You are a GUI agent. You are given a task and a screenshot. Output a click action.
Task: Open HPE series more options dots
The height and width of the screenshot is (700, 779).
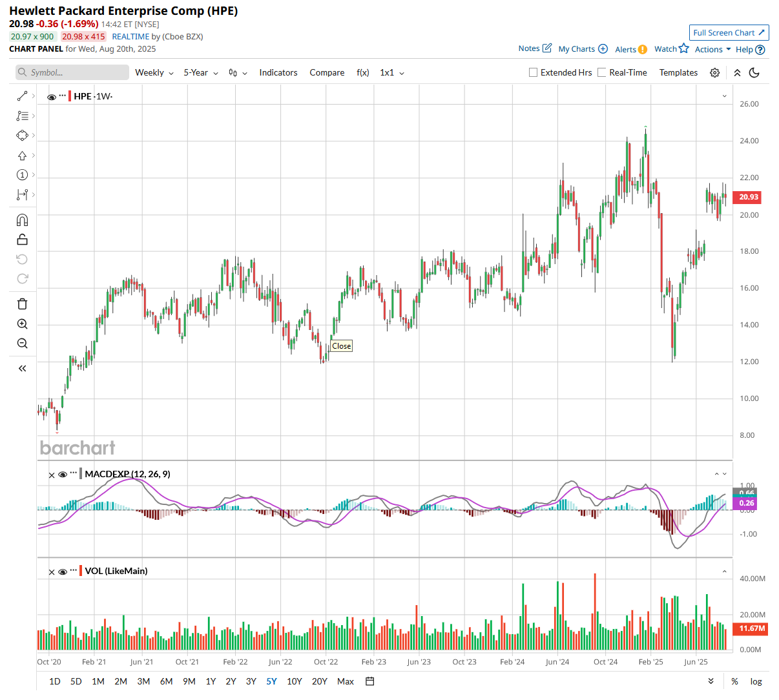(x=63, y=96)
